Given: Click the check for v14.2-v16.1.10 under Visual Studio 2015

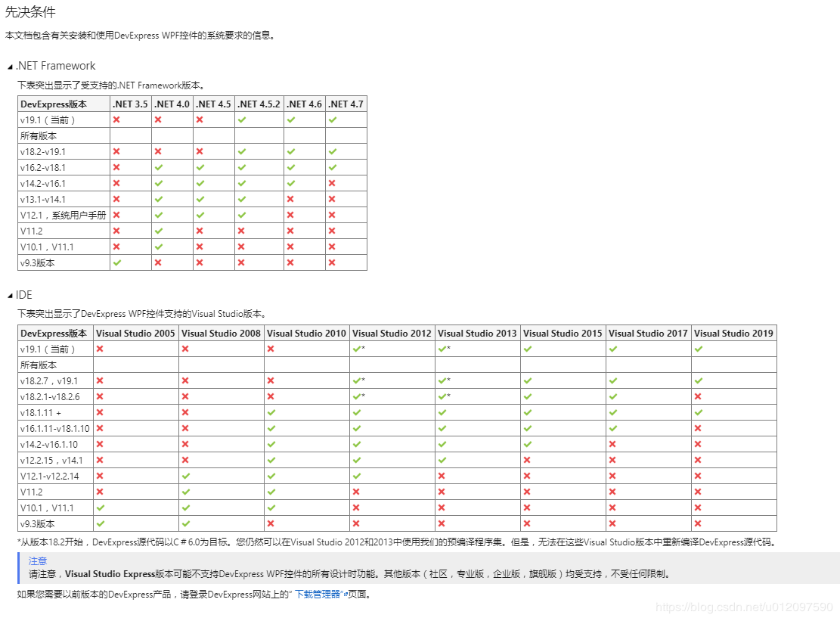Looking at the screenshot, I should pyautogui.click(x=528, y=444).
